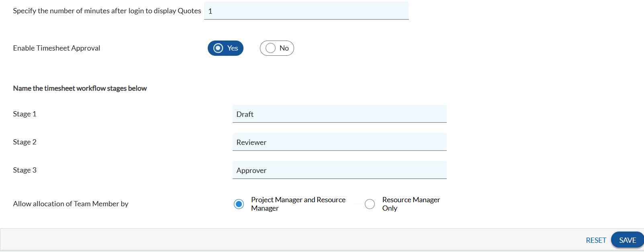Select Yes for Enable Timesheet Approval
Image resolution: width=644 pixels, height=252 pixels.
225,48
